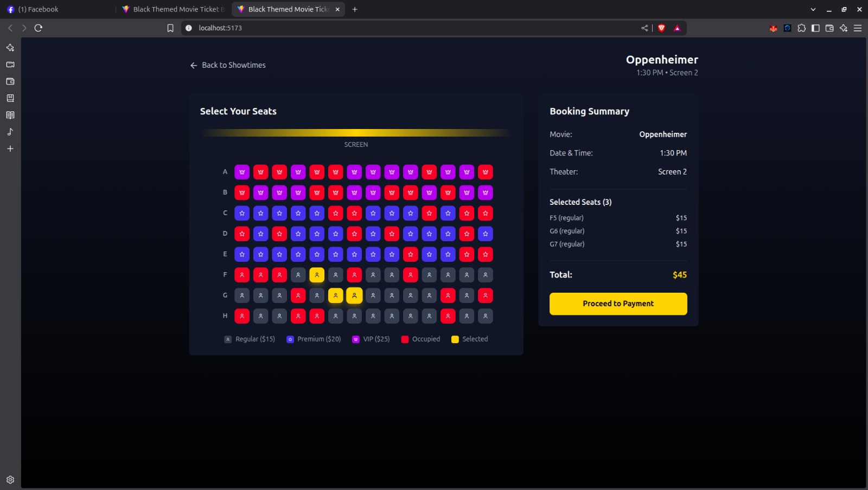
Task: Select VIP seat B7
Action: tap(354, 192)
